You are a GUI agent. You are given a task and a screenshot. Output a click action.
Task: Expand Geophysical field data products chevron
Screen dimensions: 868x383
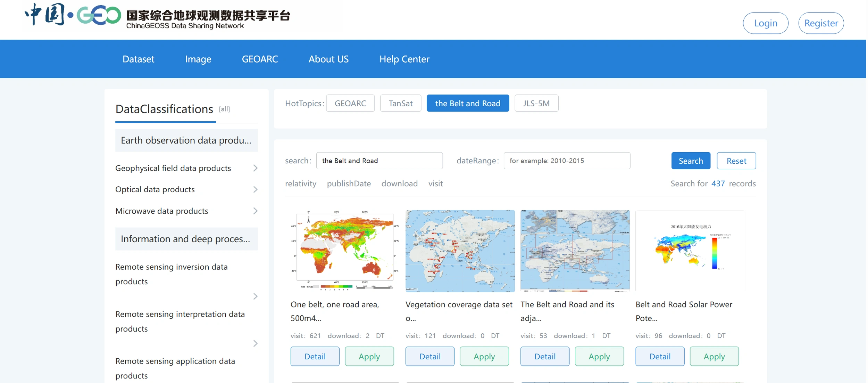[255, 168]
